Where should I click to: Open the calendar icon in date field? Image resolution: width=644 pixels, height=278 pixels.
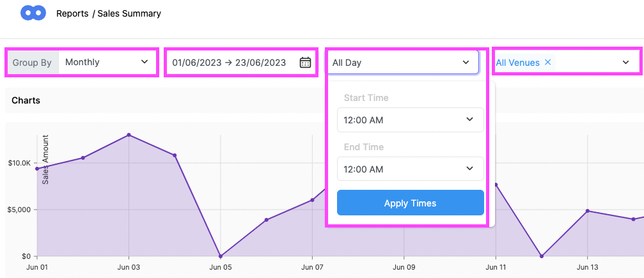pos(305,63)
